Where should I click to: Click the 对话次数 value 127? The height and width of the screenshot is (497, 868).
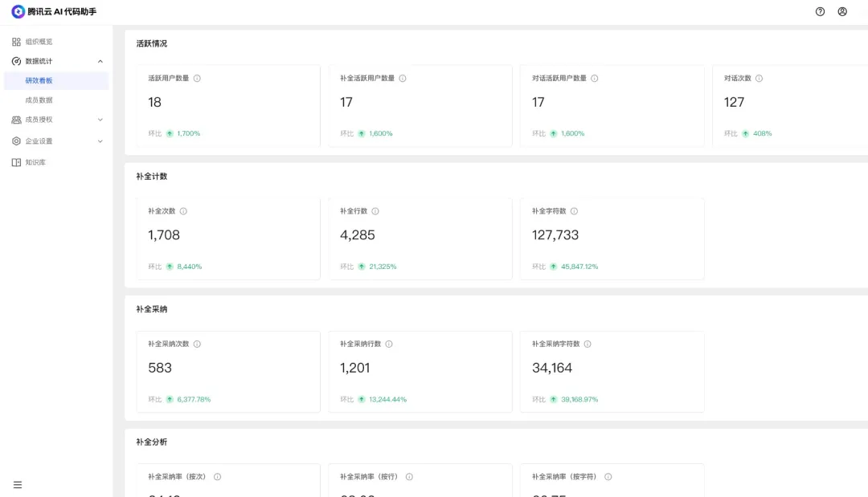pyautogui.click(x=734, y=102)
